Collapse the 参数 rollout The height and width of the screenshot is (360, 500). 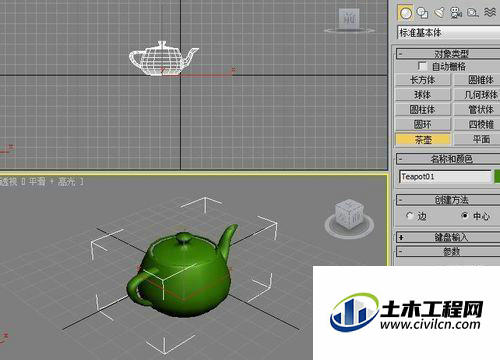click(x=448, y=252)
